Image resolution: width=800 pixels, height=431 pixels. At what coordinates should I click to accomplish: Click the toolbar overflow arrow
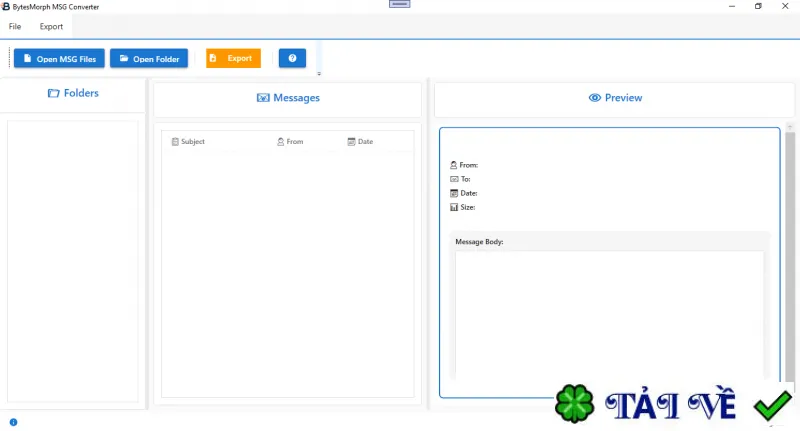(x=319, y=73)
